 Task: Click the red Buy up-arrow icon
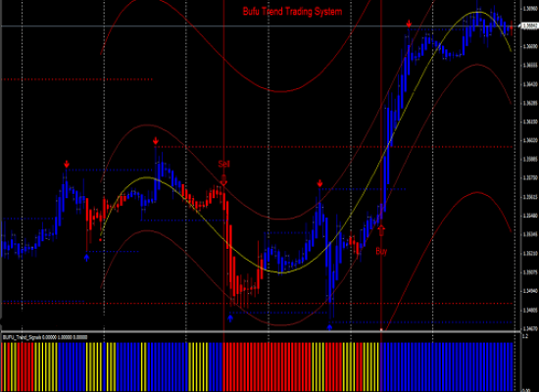(x=381, y=230)
